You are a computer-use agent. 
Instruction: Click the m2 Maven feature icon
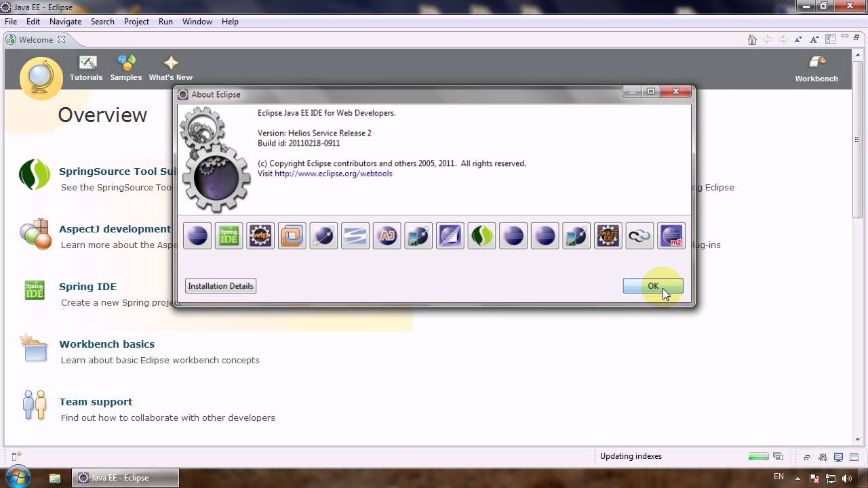[671, 236]
